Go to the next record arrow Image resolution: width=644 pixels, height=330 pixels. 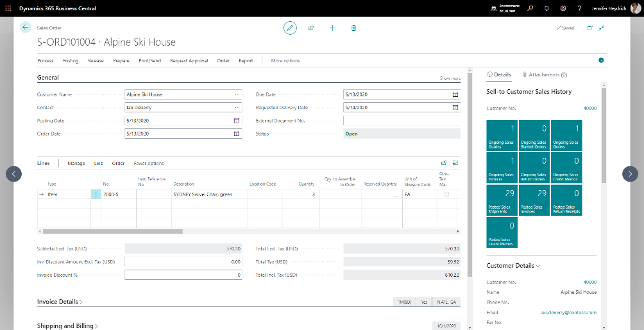tap(630, 174)
